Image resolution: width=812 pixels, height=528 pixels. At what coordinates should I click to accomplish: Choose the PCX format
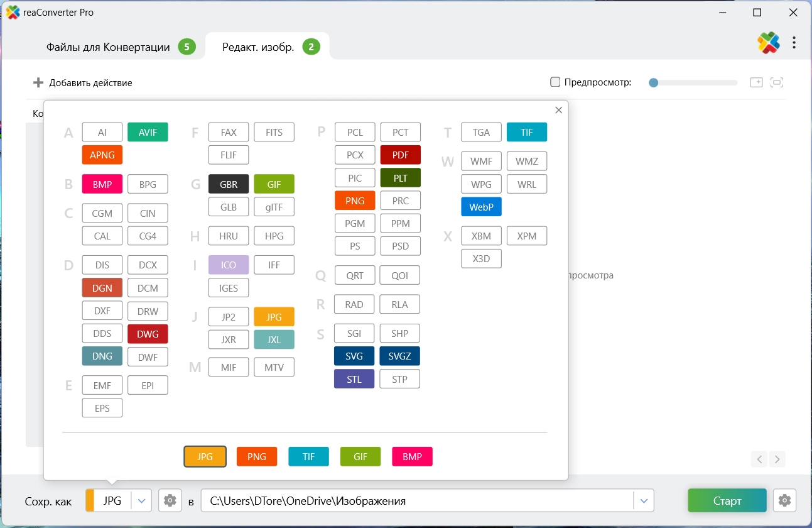click(x=355, y=155)
